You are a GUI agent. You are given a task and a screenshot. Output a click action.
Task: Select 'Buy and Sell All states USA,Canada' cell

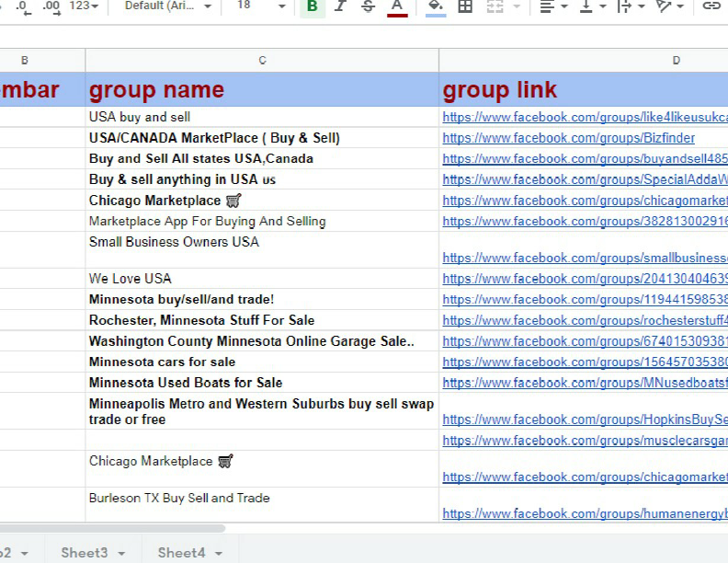tap(262, 158)
